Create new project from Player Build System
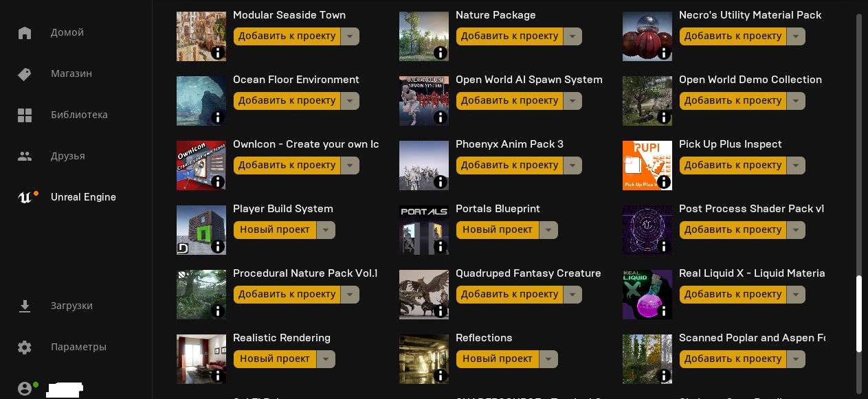 coord(275,229)
